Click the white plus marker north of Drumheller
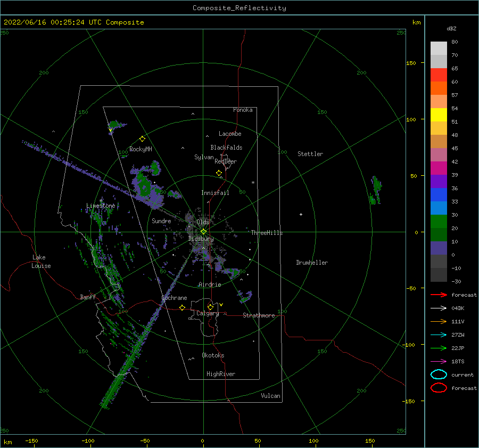Image resolution: width=479 pixels, height=448 pixels. pyautogui.click(x=301, y=214)
